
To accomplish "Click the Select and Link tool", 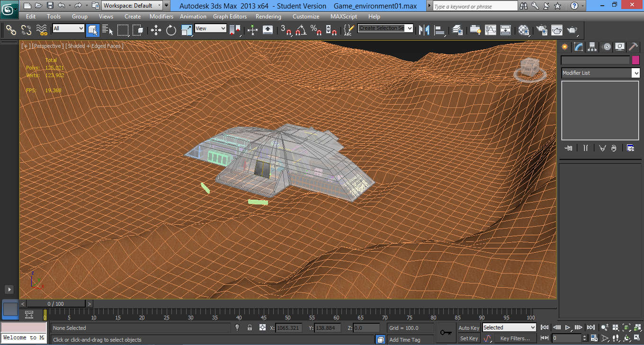I will [x=11, y=30].
